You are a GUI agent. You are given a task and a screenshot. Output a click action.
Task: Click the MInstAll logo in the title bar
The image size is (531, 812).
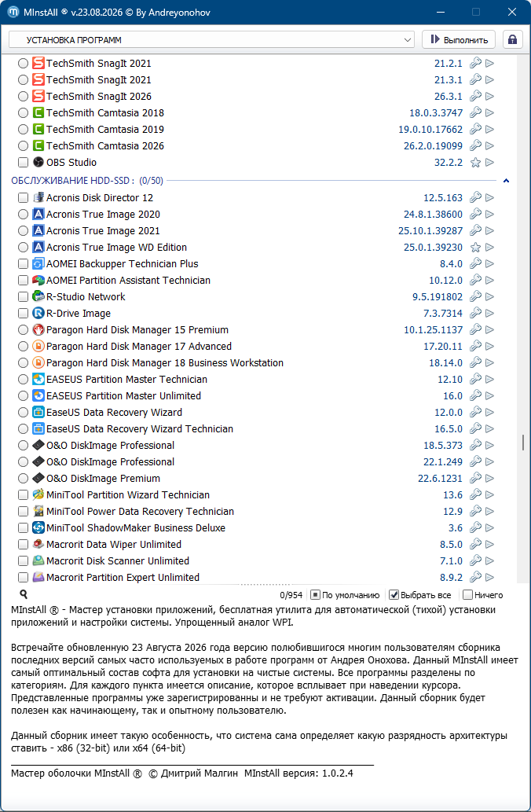[14, 12]
